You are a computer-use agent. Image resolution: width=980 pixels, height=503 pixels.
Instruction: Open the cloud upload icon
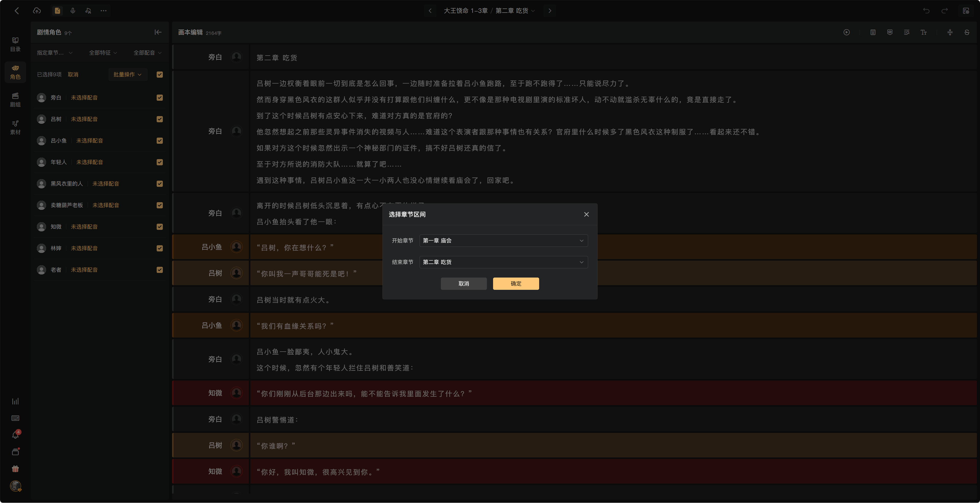pyautogui.click(x=37, y=11)
